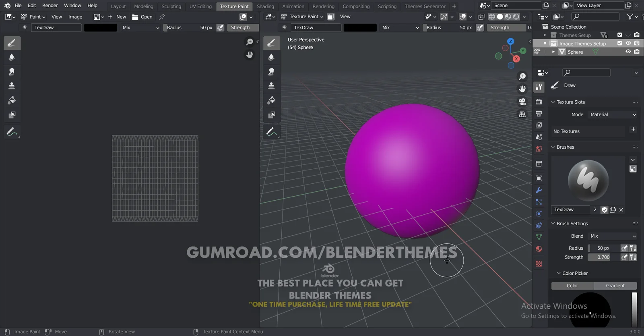The width and height of the screenshot is (644, 336).
Task: Open the texture slots Mode Material dropdown
Action: (x=613, y=114)
